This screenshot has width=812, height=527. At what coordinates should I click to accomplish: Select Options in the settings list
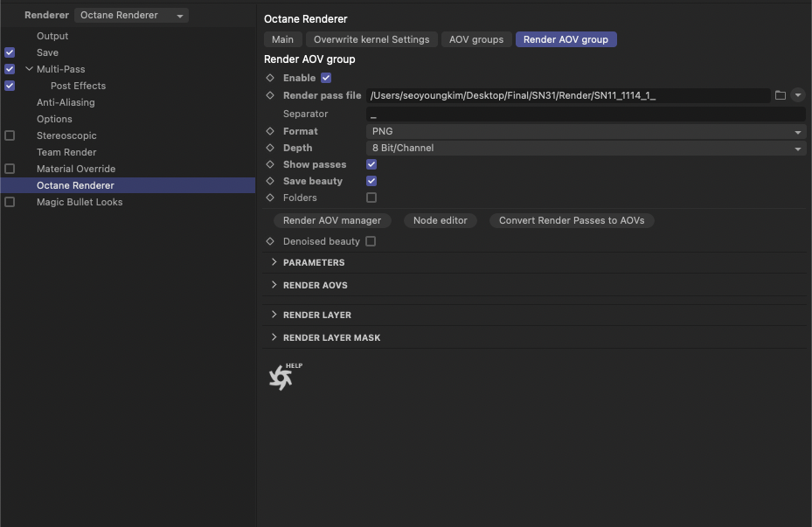point(54,119)
